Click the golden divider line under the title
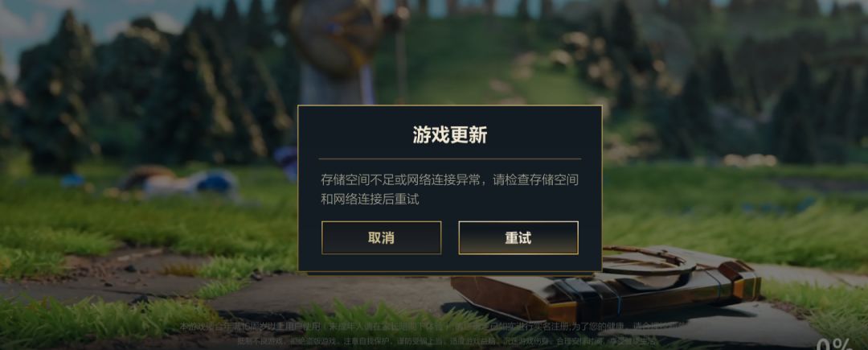The image size is (868, 350). (449, 159)
